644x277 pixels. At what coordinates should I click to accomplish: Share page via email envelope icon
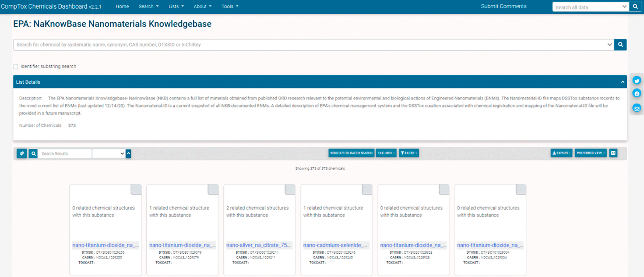(636, 108)
